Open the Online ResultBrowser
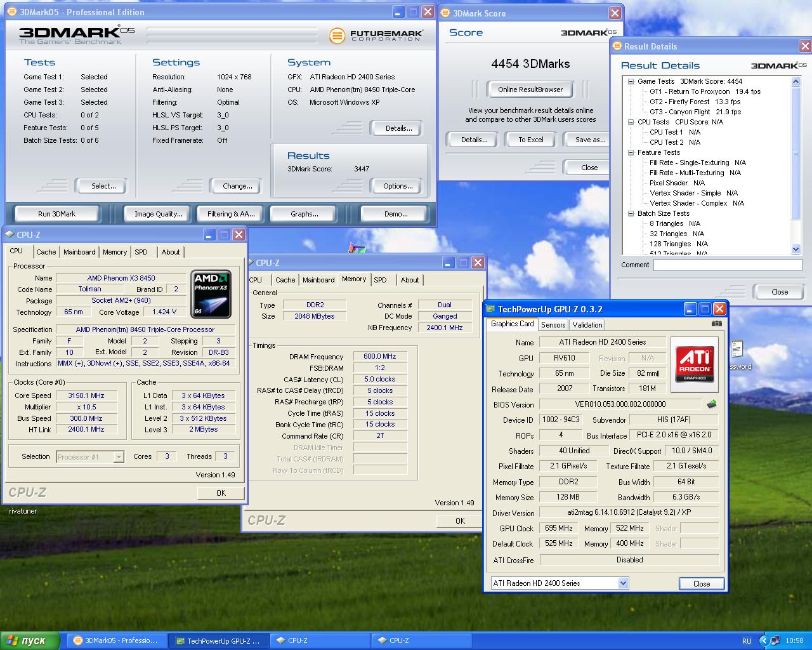This screenshot has height=650, width=812. click(x=530, y=90)
